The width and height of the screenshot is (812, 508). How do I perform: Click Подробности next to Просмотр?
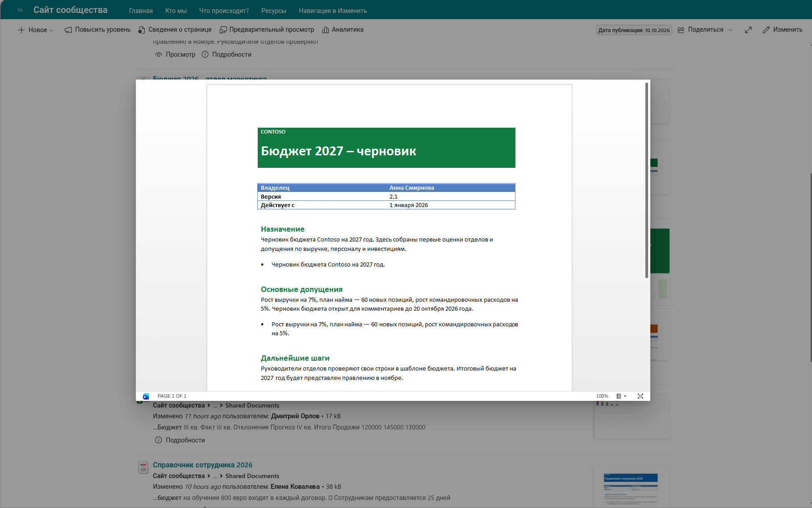226,54
